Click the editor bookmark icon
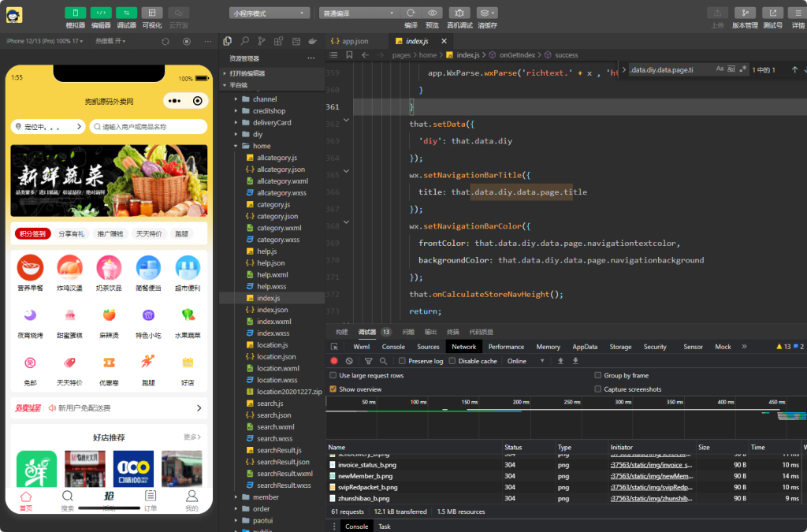The height and width of the screenshot is (532, 807). coord(349,55)
